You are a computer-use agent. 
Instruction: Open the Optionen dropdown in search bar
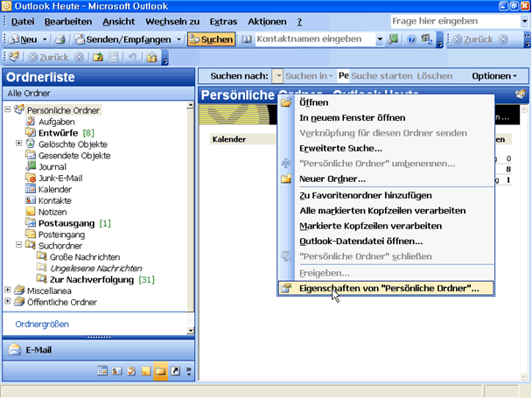pos(494,76)
